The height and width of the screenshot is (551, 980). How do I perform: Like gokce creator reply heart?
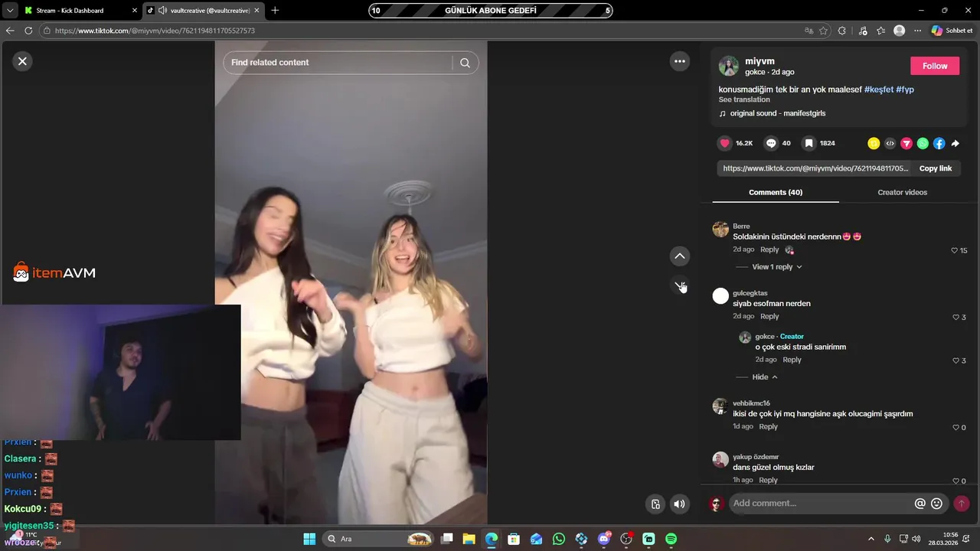(x=955, y=360)
